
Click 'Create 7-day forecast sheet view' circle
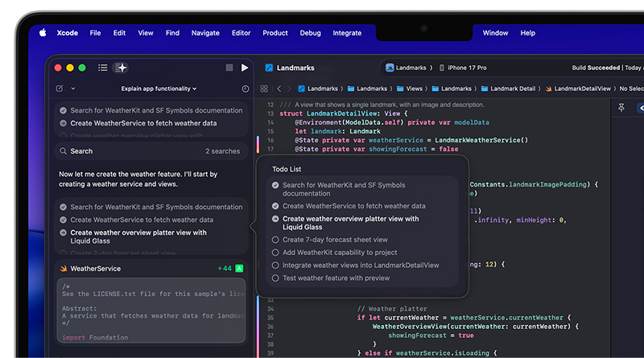[275, 240]
